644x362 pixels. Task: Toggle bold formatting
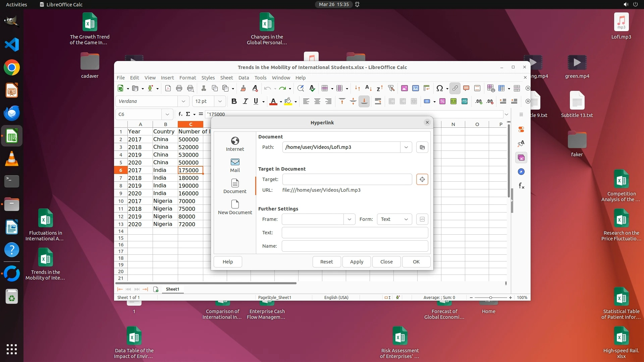click(234, 101)
